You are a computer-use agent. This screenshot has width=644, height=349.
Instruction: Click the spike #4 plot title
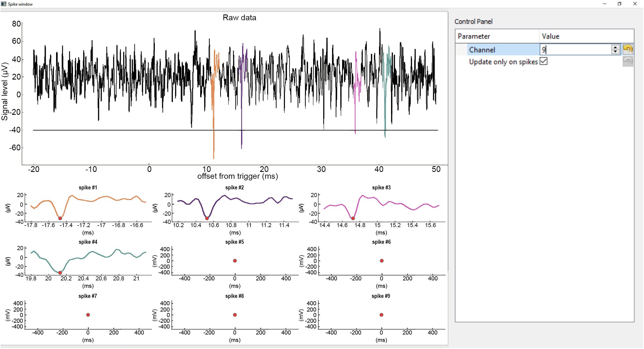click(88, 242)
